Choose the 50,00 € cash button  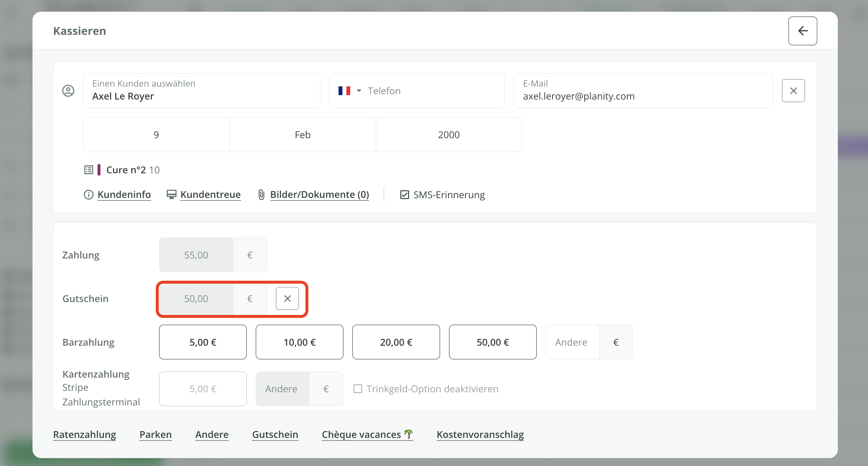(492, 342)
